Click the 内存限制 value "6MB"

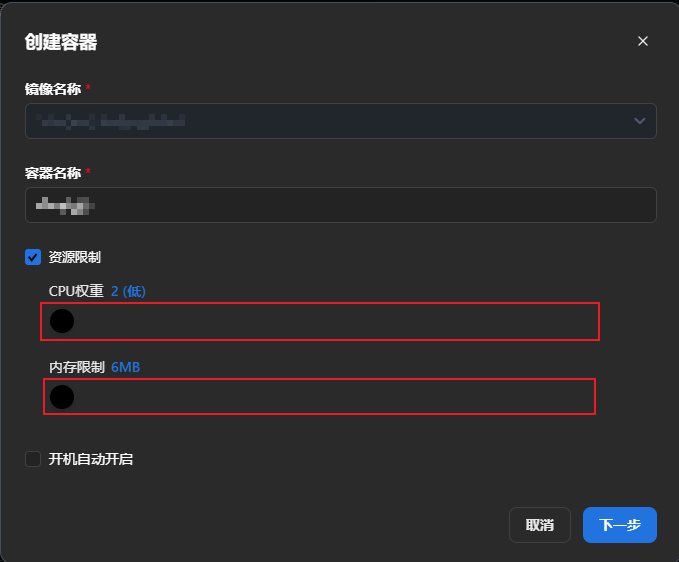[x=125, y=367]
